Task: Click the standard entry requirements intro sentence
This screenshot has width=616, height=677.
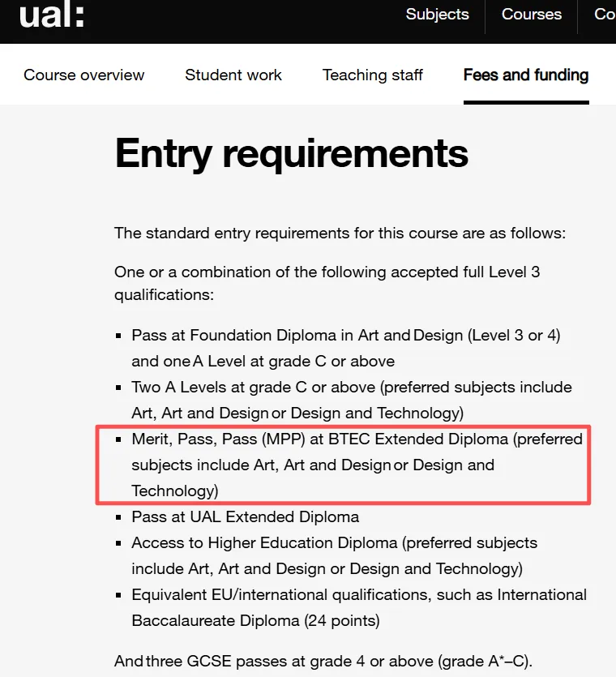Action: coord(340,234)
